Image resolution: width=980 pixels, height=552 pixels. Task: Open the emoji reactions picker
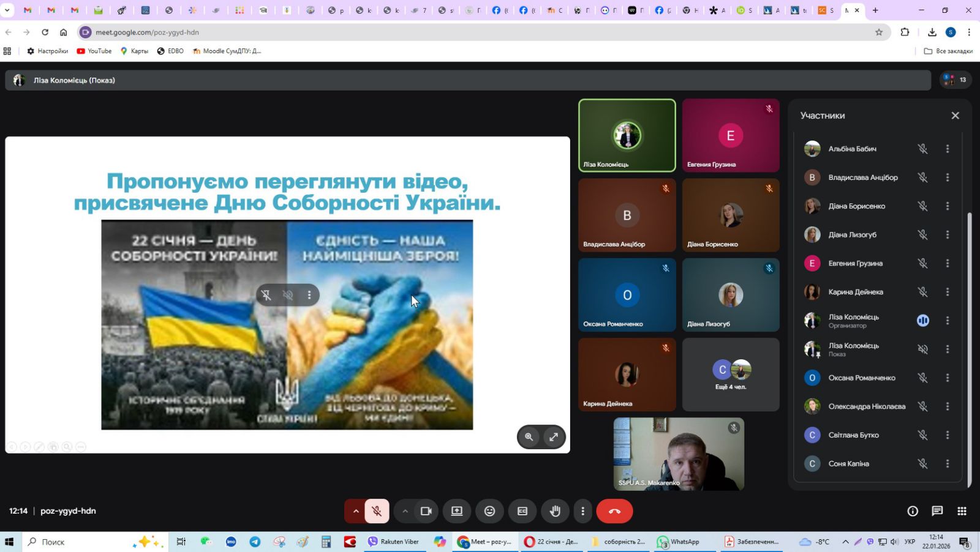(x=489, y=511)
